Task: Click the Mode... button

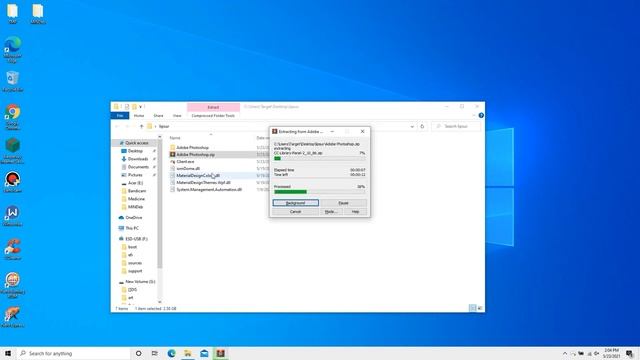Action: pos(331,211)
